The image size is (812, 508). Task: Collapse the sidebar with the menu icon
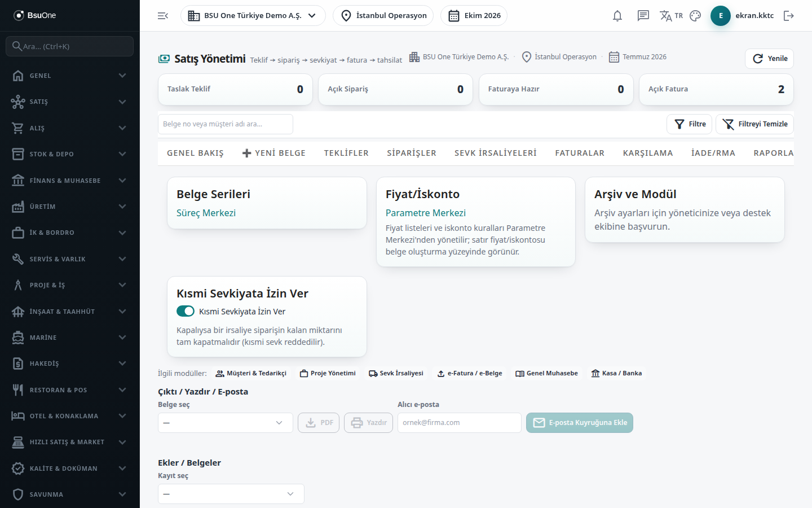coord(163,16)
